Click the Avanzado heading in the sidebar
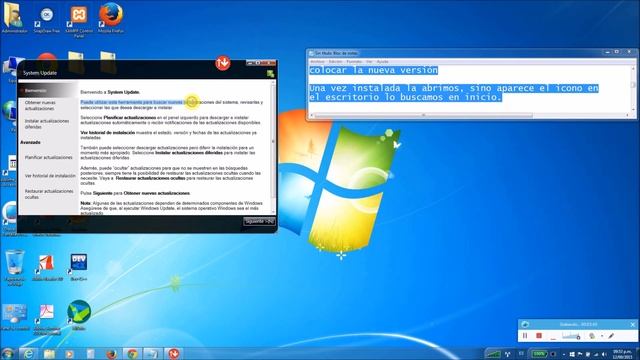Screen dimensions: 640x360 click(x=31, y=142)
